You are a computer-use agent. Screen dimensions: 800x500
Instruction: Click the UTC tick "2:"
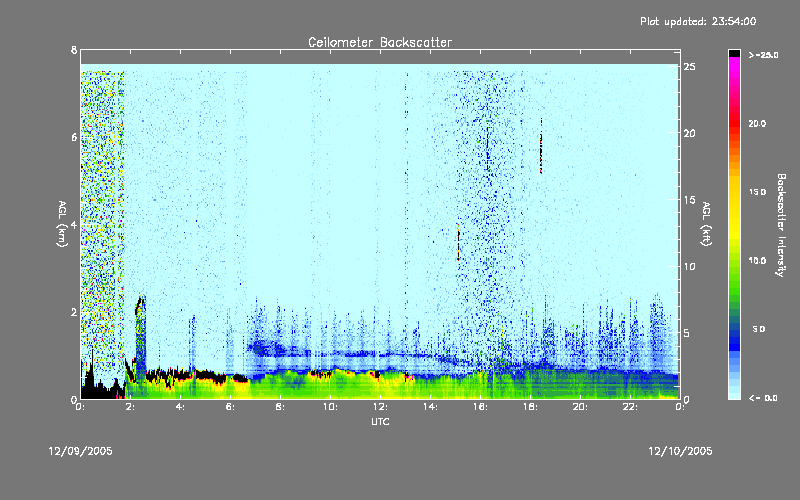130,407
